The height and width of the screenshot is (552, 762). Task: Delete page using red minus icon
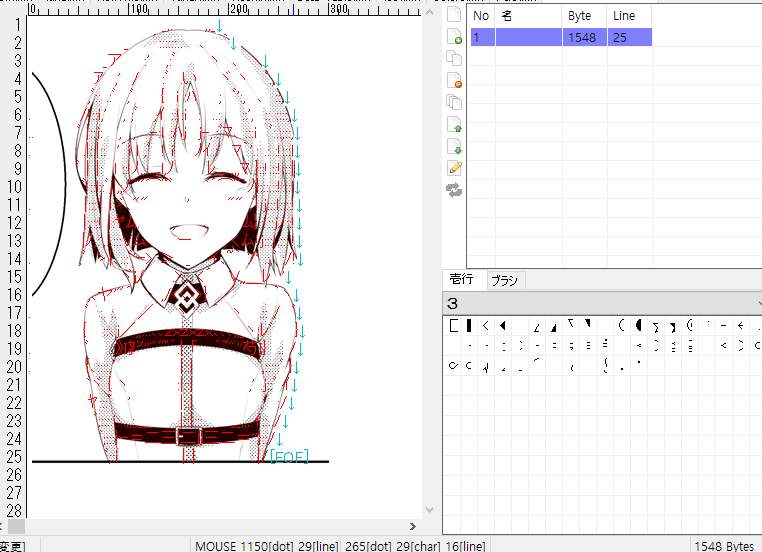[454, 80]
